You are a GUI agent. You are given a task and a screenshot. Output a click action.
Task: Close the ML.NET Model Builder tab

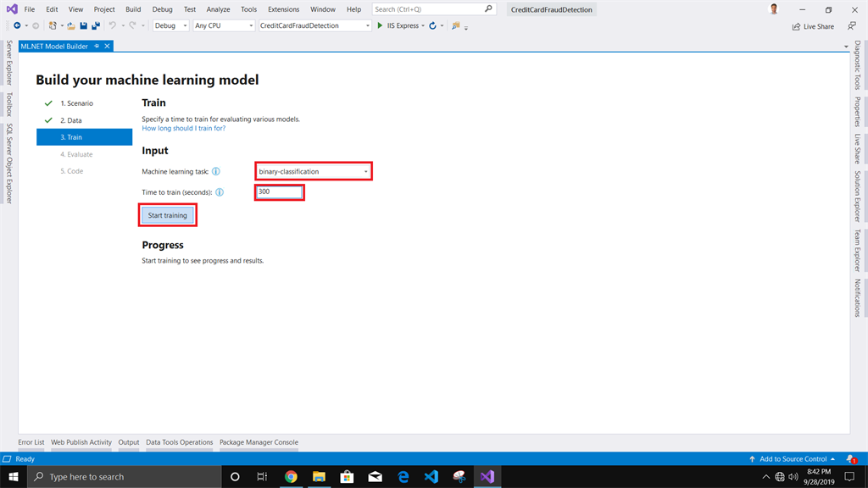pyautogui.click(x=108, y=46)
